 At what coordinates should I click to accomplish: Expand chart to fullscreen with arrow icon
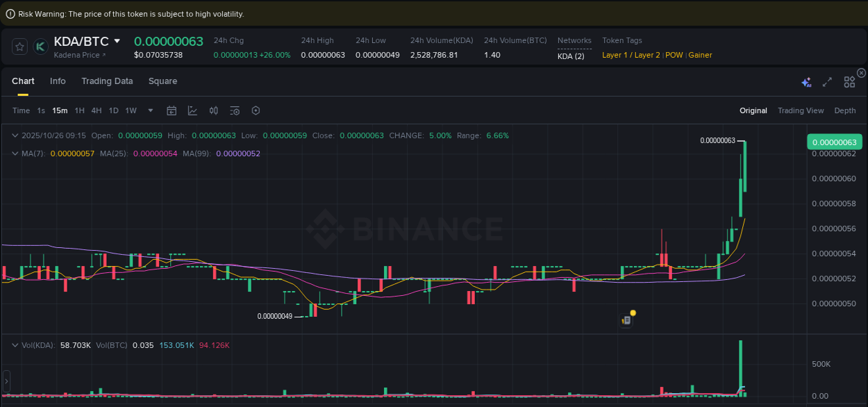tap(827, 81)
